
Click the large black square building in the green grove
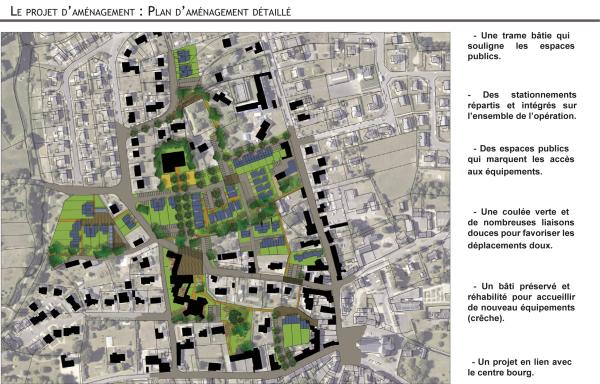[x=174, y=161]
